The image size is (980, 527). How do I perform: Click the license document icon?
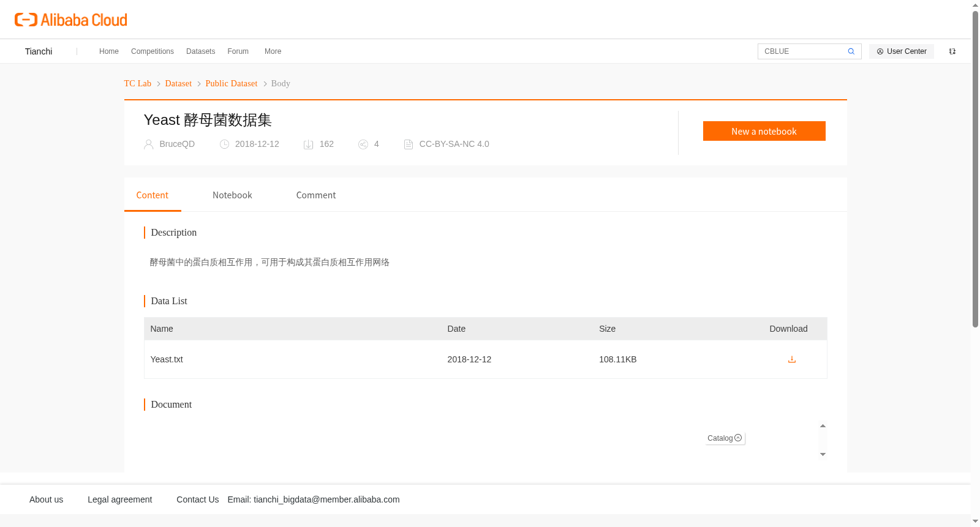(409, 144)
